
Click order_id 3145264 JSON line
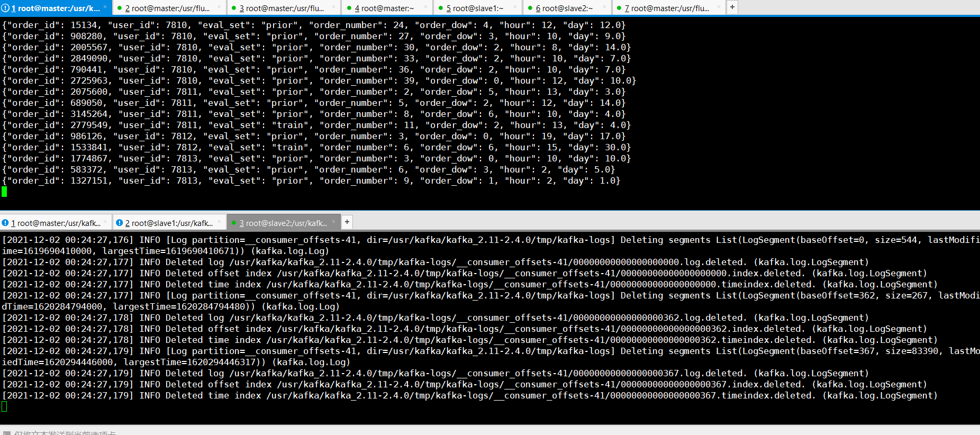pos(314,114)
